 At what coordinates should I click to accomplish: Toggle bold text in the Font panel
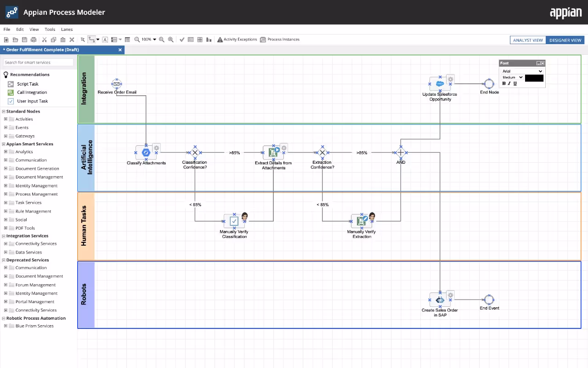coord(503,83)
